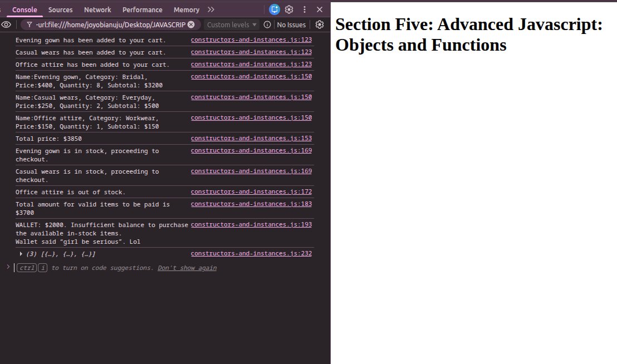The width and height of the screenshot is (617, 364).
Task: Close the DevTools panel
Action: (320, 9)
